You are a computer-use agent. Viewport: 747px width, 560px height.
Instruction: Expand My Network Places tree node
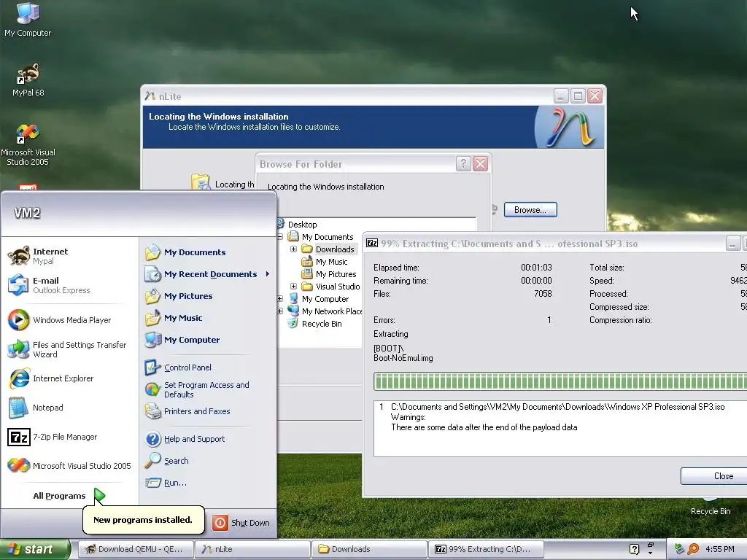[280, 311]
